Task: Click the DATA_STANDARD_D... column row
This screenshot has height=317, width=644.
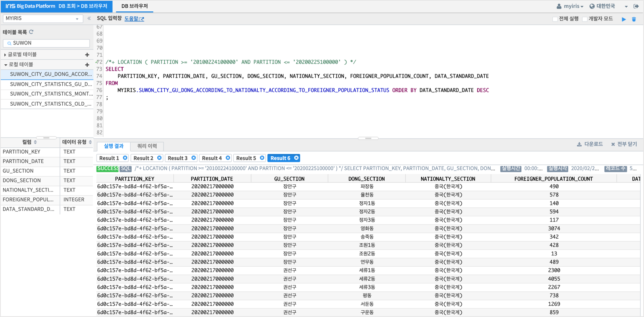Action: 47,209
